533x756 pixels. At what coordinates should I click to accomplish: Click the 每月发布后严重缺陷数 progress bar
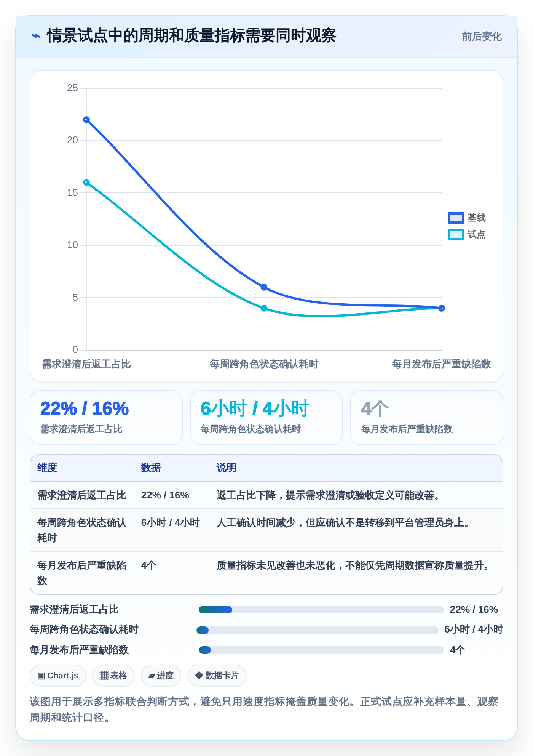tap(321, 650)
